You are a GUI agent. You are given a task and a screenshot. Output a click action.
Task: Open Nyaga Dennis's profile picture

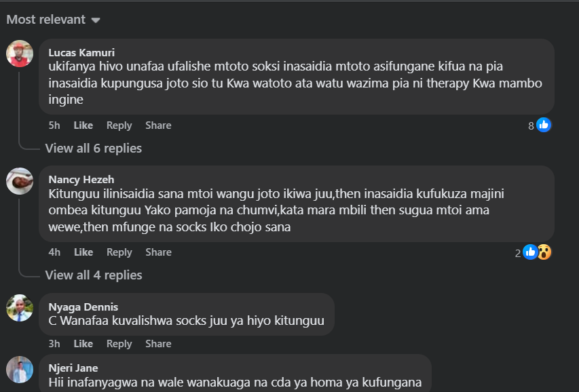coord(20,307)
